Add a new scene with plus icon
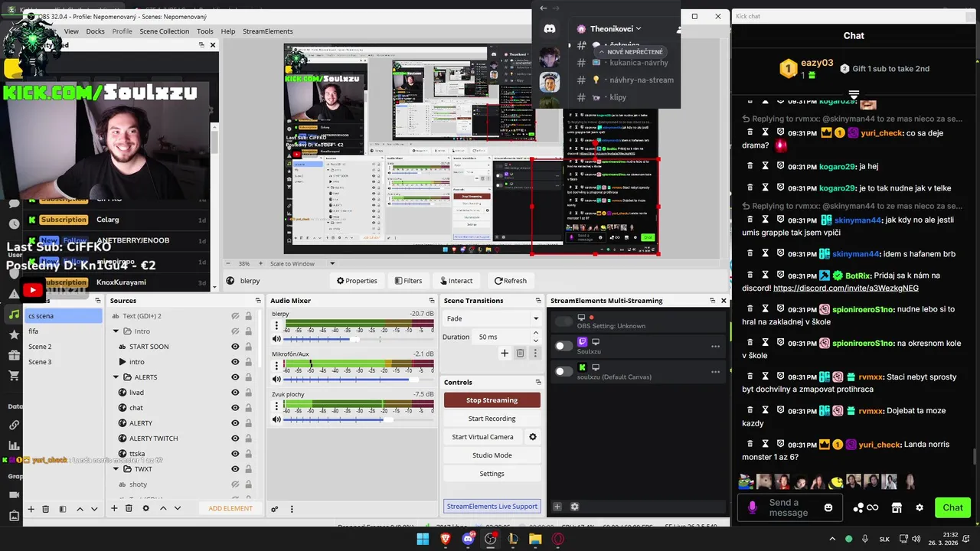 coord(31,509)
